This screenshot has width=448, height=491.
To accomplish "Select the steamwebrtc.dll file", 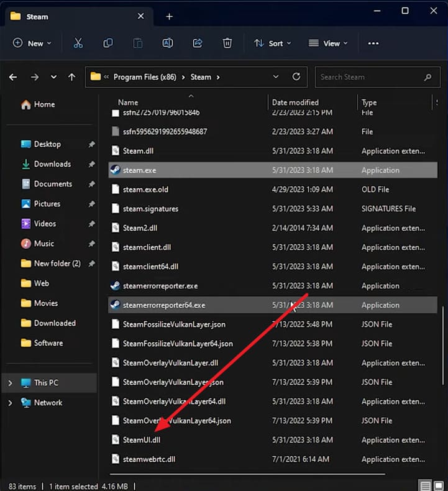I will point(273,459).
